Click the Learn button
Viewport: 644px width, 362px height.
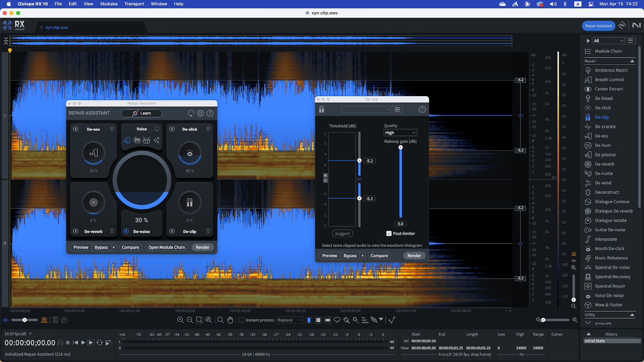click(142, 113)
